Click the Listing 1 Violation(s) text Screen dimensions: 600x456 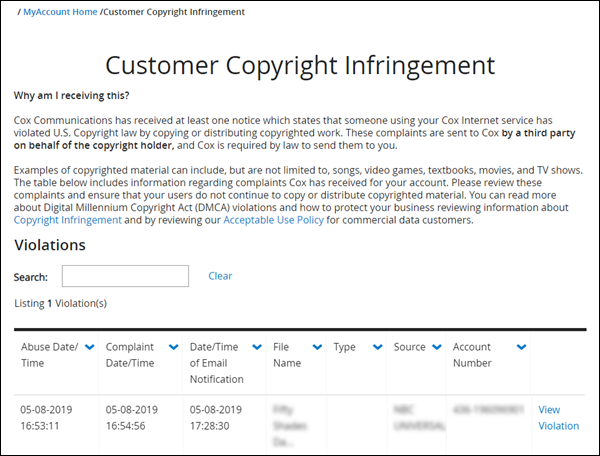pos(60,303)
